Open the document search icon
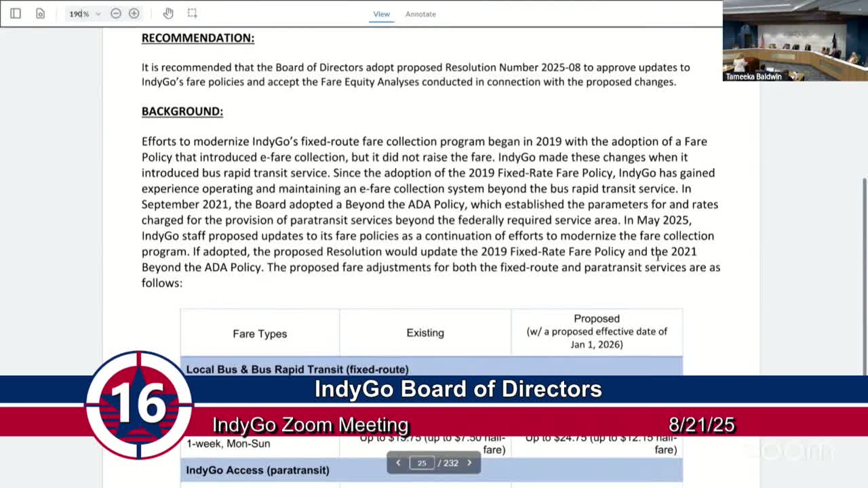The image size is (868, 488). 40,14
